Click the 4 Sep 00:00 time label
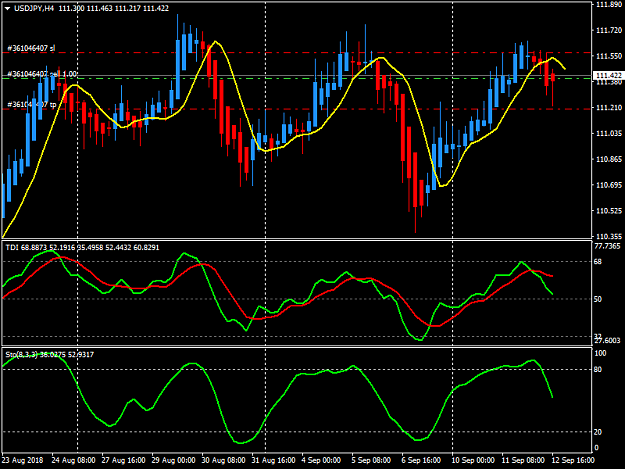This screenshot has width=625, height=469. pyautogui.click(x=321, y=460)
